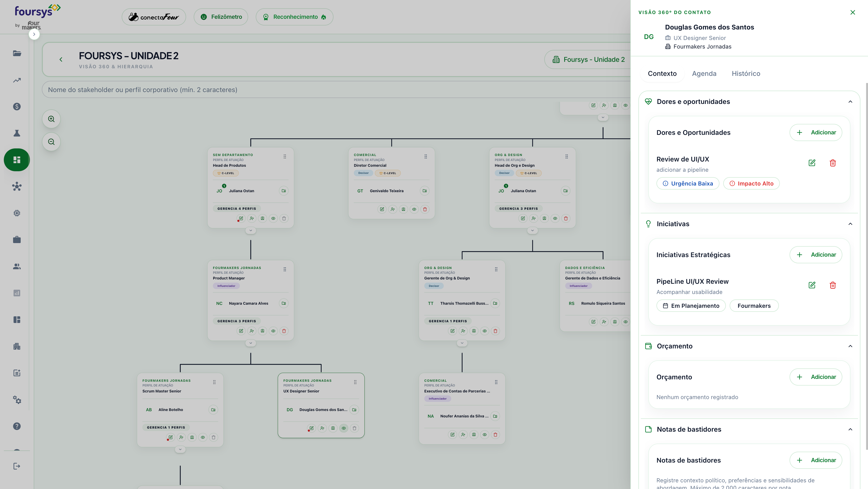
Task: Toggle eye icon on Genivaldo Teixeira card
Action: (x=414, y=210)
